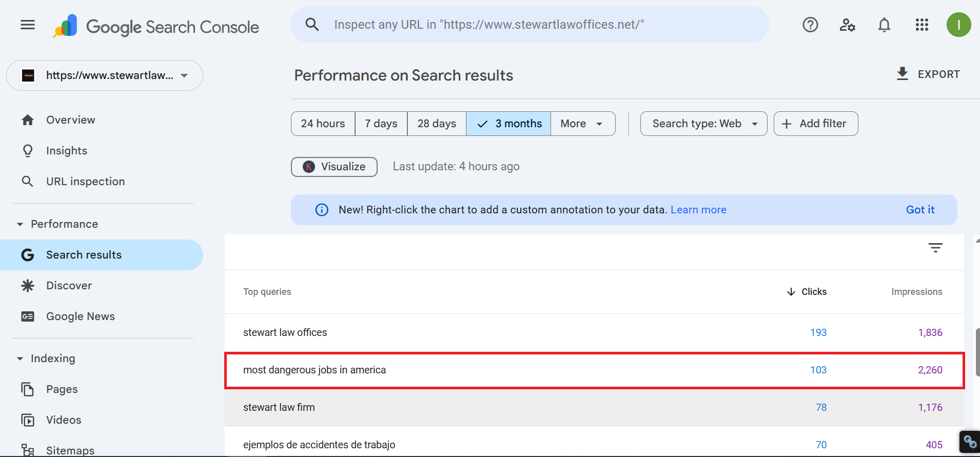Open the property selector dropdown
This screenshot has height=457, width=980.
click(105, 75)
